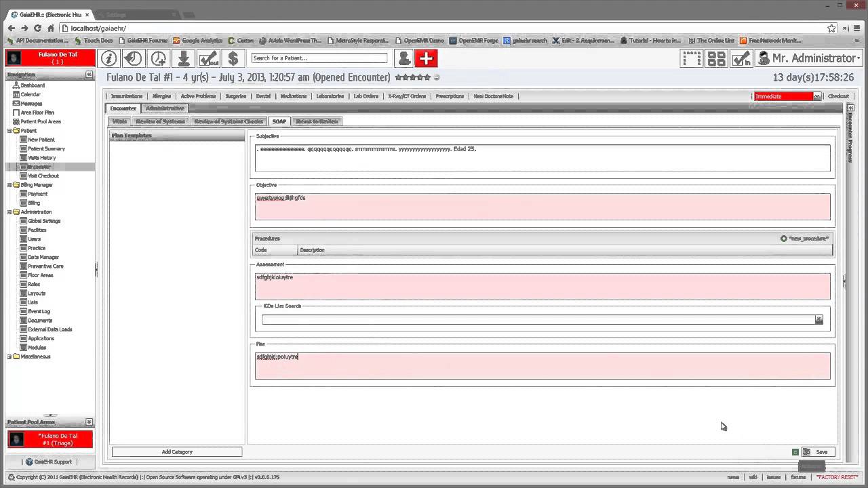Click the check-in checkmark icon
This screenshot has width=868, height=488.
[741, 58]
